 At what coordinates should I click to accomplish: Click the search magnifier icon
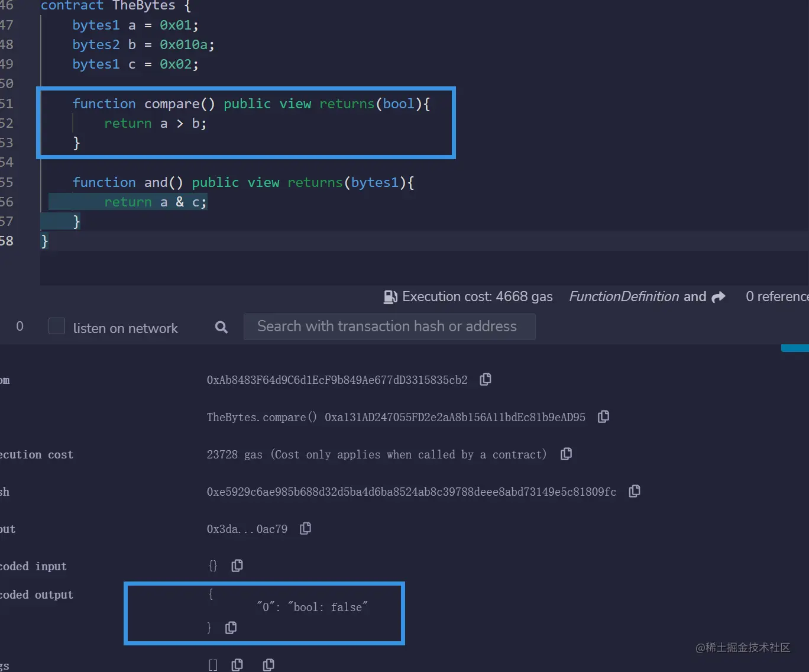click(x=221, y=327)
